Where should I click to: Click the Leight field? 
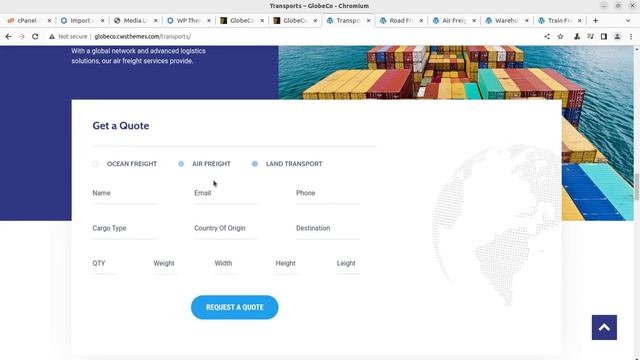point(348,264)
